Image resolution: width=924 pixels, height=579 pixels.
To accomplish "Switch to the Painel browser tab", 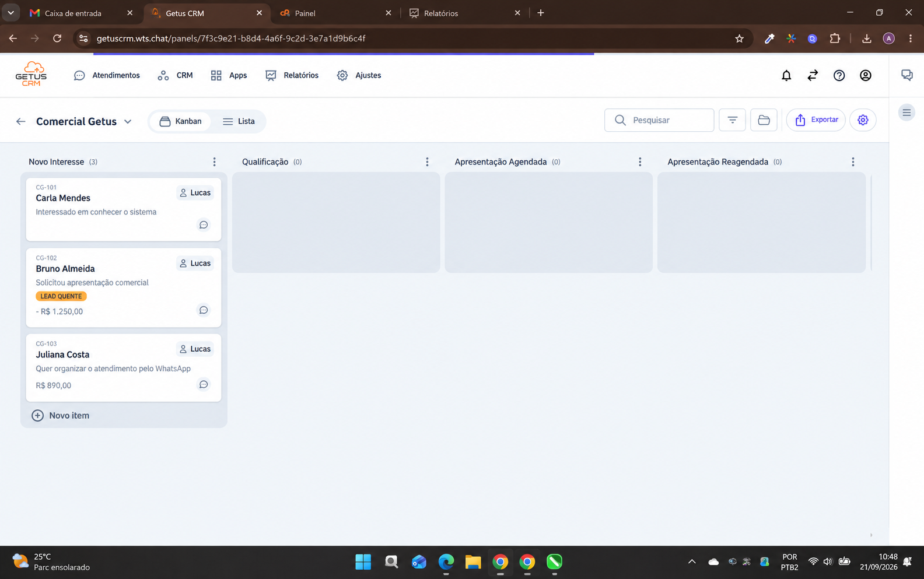I will tap(335, 13).
